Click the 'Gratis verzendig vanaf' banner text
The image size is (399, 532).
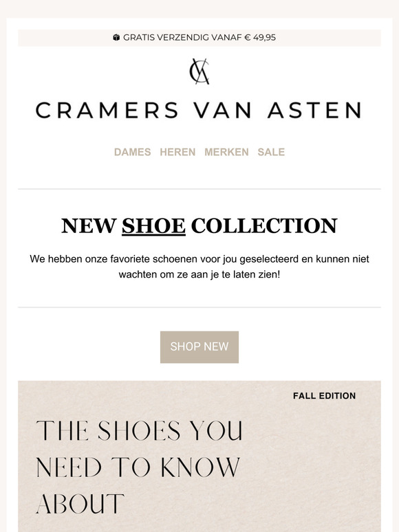point(182,37)
